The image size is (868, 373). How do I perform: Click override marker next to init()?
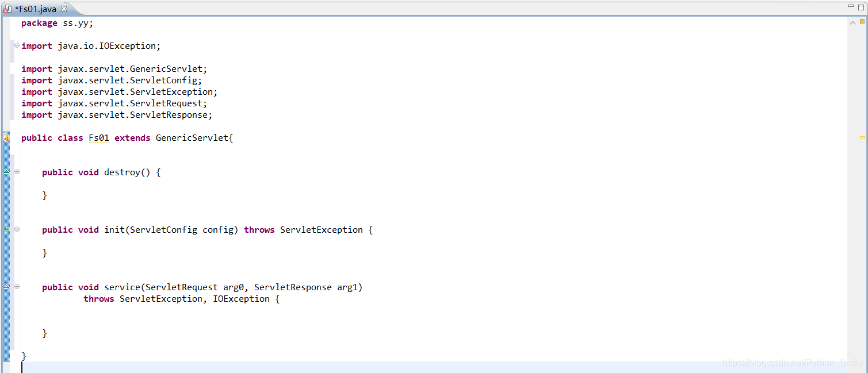click(x=6, y=229)
